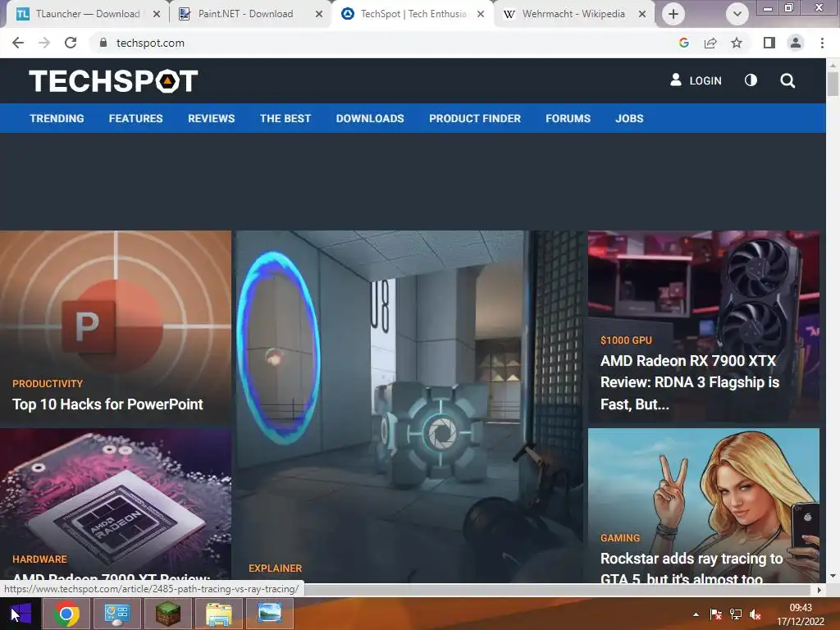This screenshot has width=840, height=630.
Task: Open the Rockstar ray tracing GTA 5 article
Action: click(x=692, y=568)
